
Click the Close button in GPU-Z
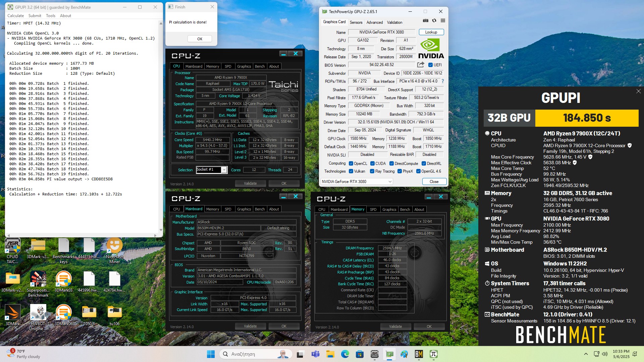[x=434, y=182]
